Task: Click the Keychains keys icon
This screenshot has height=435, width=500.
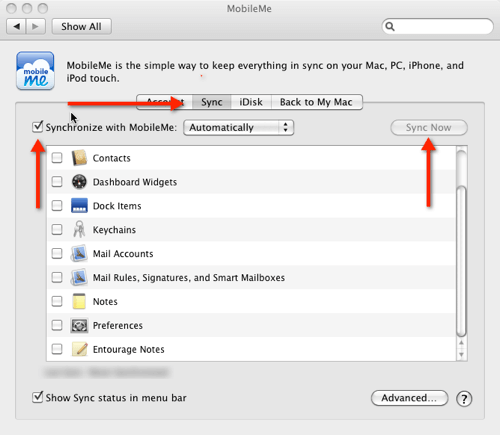Action: 79,229
